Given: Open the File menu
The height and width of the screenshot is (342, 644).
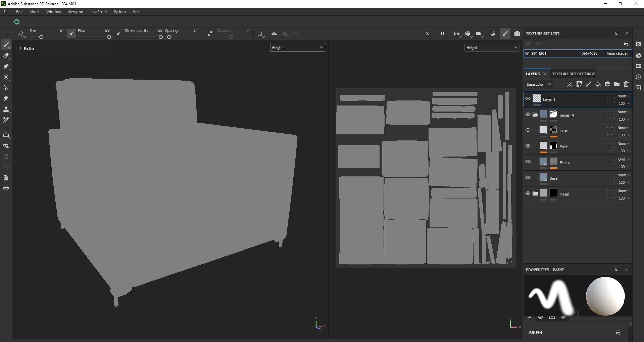Looking at the screenshot, I should coord(6,12).
